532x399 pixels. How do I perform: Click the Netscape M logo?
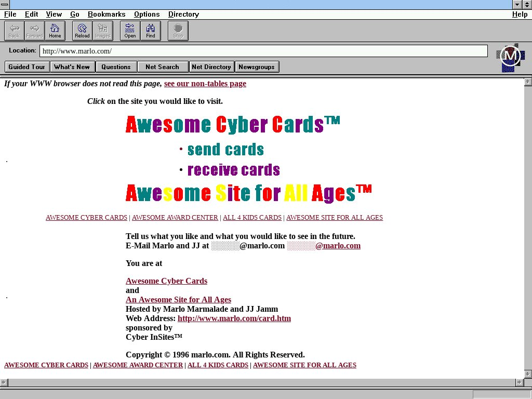[510, 57]
